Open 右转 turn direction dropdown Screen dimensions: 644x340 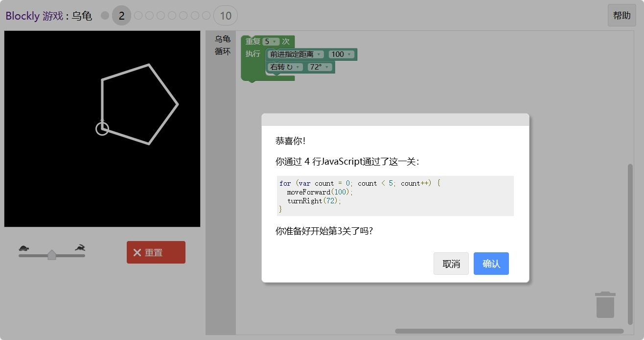point(285,67)
